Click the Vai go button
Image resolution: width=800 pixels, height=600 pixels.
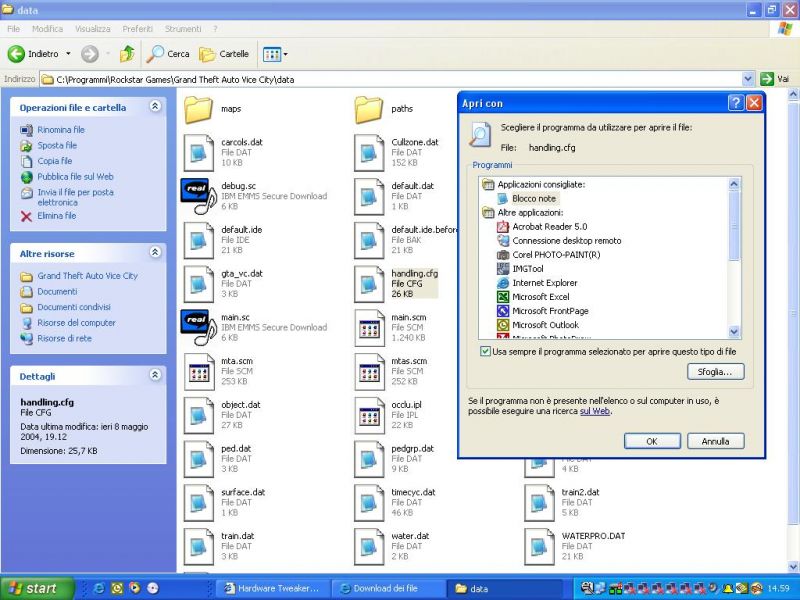click(774, 79)
